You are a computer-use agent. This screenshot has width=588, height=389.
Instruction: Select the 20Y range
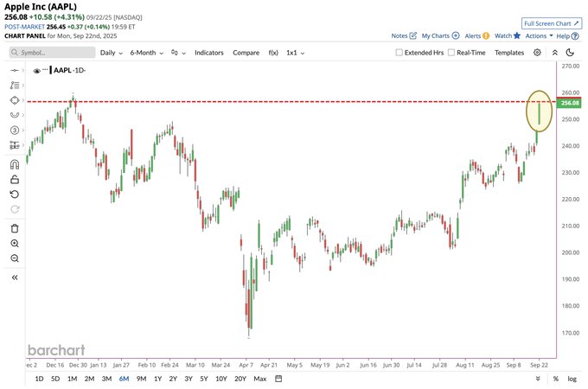click(240, 379)
